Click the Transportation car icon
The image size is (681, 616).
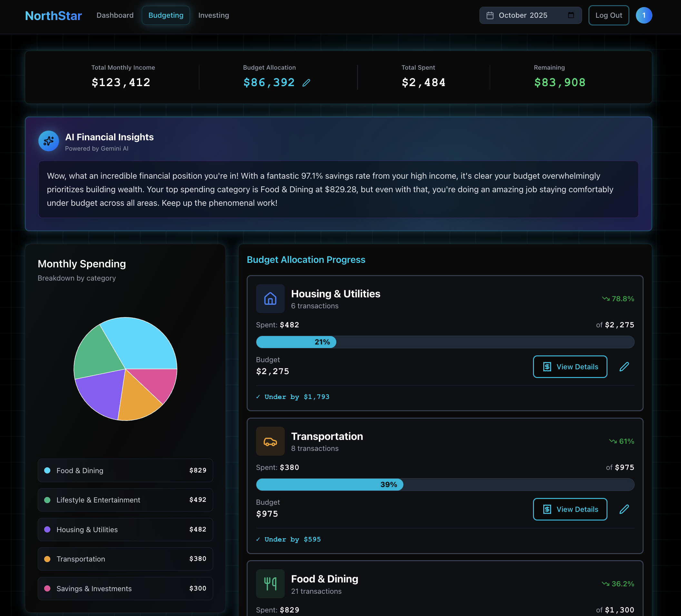point(270,441)
